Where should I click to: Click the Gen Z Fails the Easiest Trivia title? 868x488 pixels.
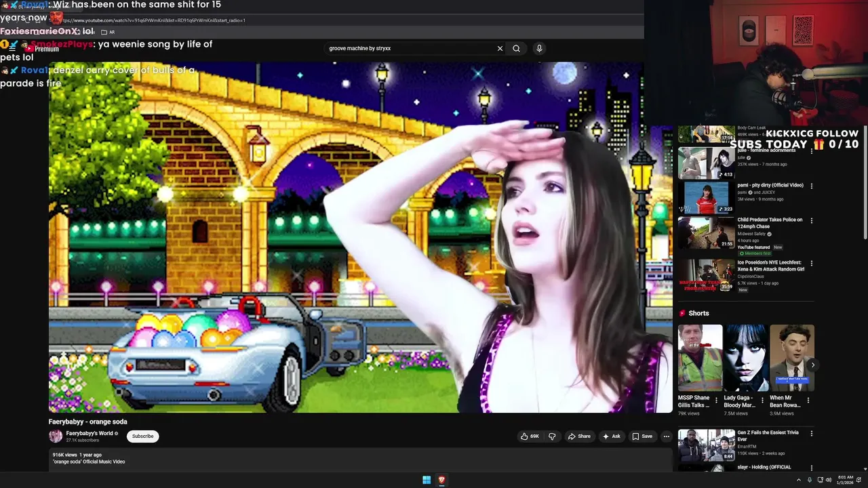point(770,436)
